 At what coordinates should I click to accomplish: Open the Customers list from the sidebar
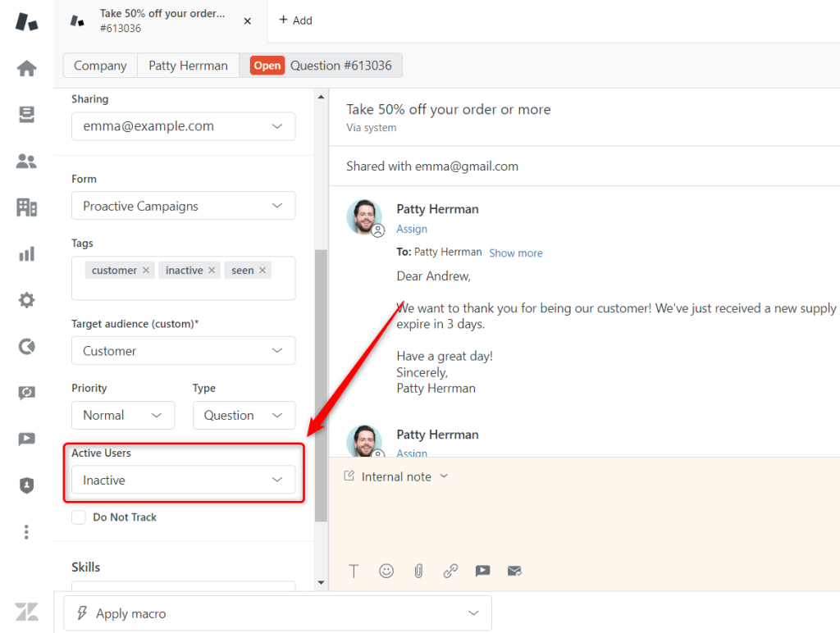pos(25,162)
